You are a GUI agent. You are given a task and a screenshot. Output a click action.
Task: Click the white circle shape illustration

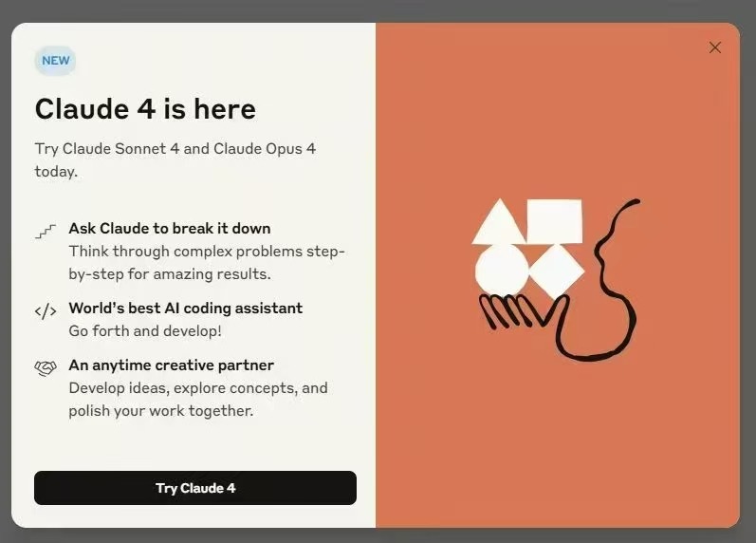click(502, 270)
